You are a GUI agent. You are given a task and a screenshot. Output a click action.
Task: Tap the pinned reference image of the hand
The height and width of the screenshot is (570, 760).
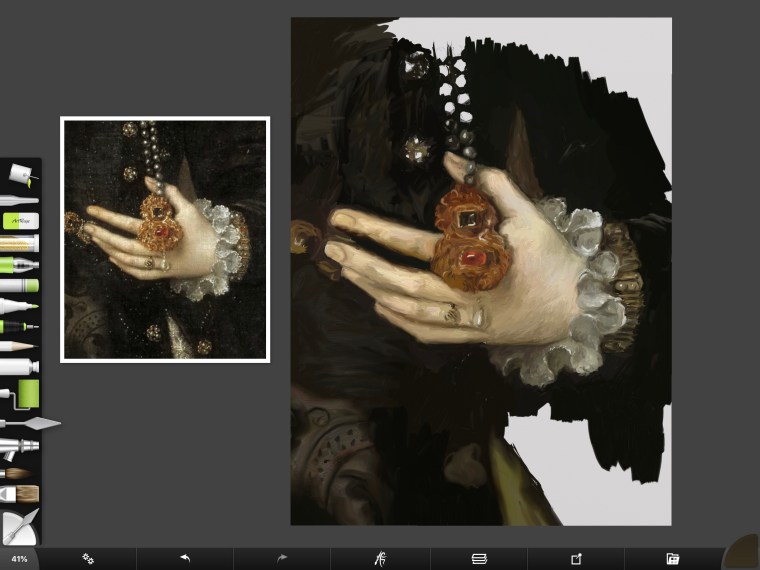click(165, 239)
